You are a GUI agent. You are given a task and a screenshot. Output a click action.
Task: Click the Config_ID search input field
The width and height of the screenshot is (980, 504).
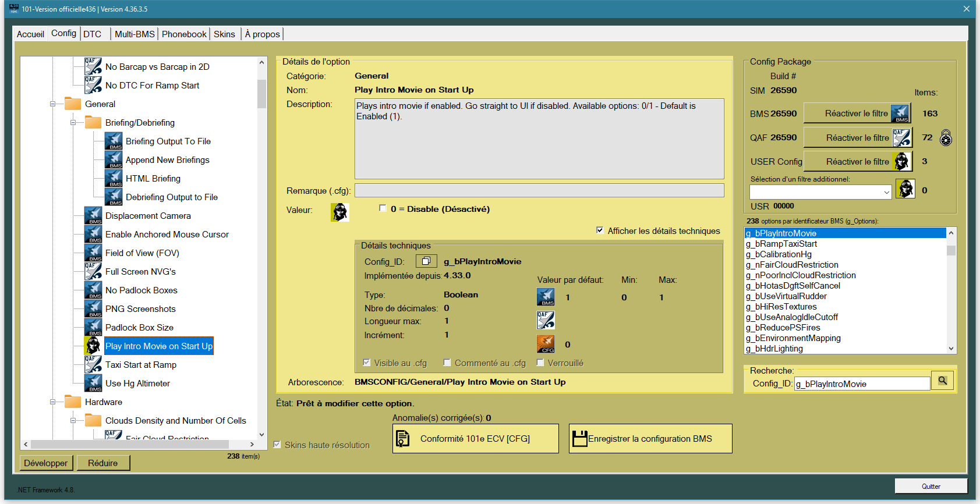(x=862, y=384)
